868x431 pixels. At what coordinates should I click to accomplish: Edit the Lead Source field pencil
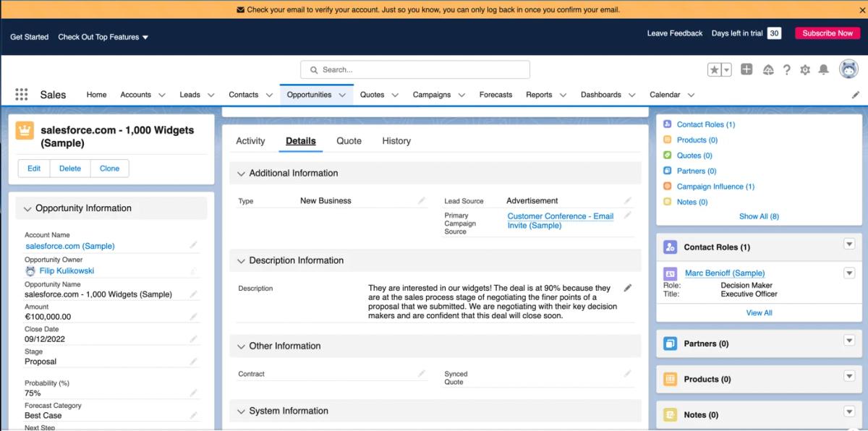pos(628,200)
